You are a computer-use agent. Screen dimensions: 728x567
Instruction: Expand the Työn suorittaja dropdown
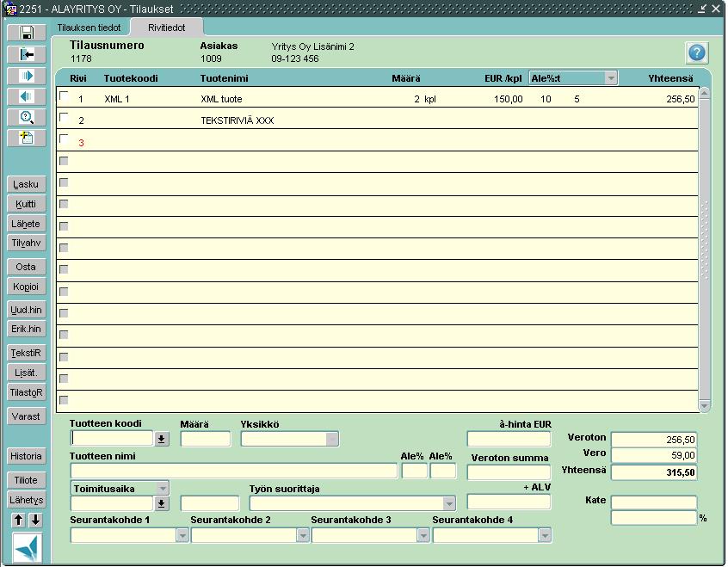click(x=448, y=503)
